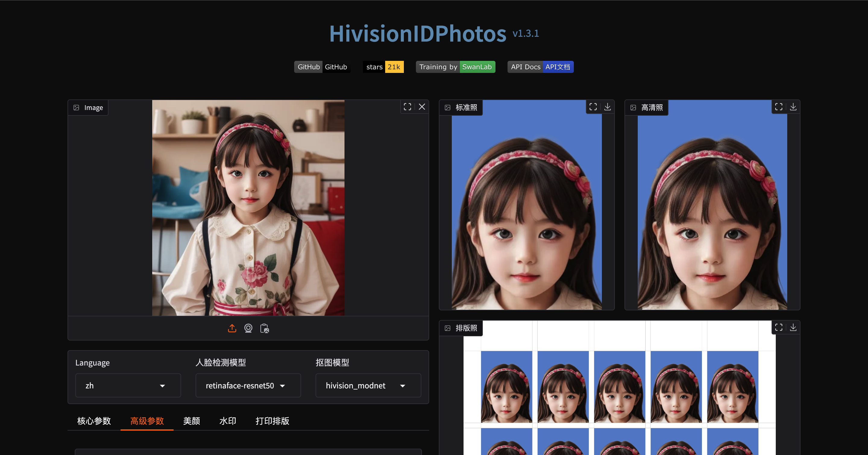Open 排版照 in fullscreen view
The height and width of the screenshot is (455, 868).
click(x=779, y=327)
